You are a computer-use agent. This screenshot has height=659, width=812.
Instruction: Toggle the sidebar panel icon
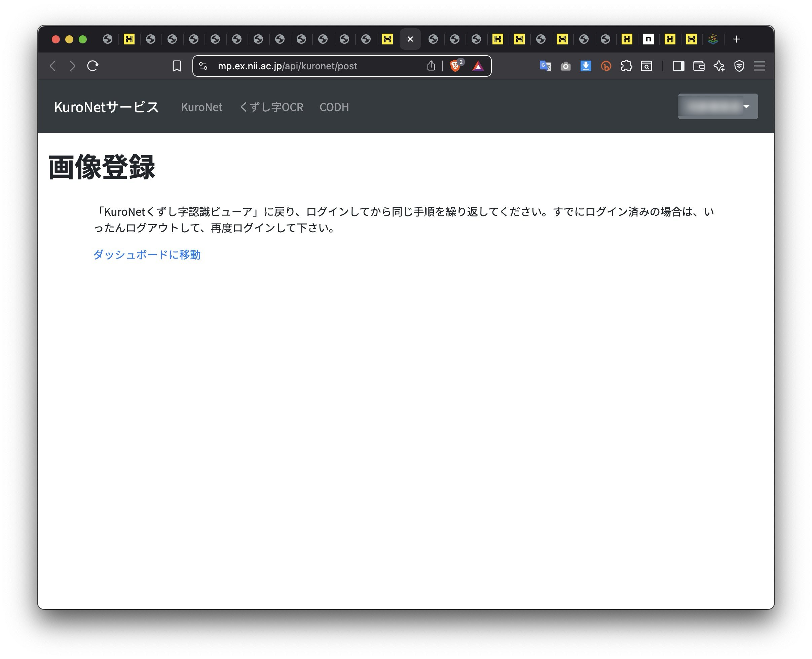(x=678, y=66)
